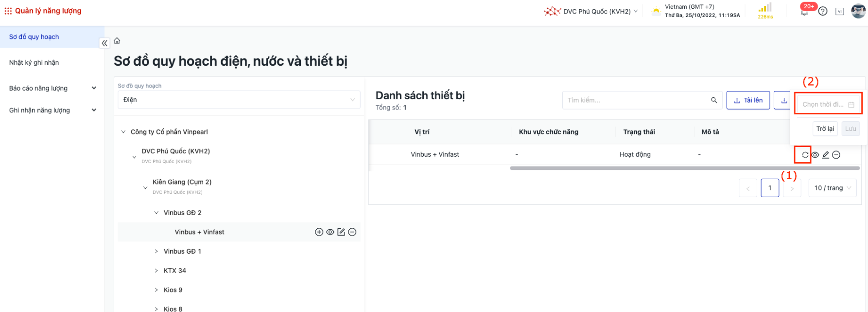Select Vinbus + Vinfast tree row
Image resolution: width=868 pixels, height=312 pixels.
coord(239,232)
